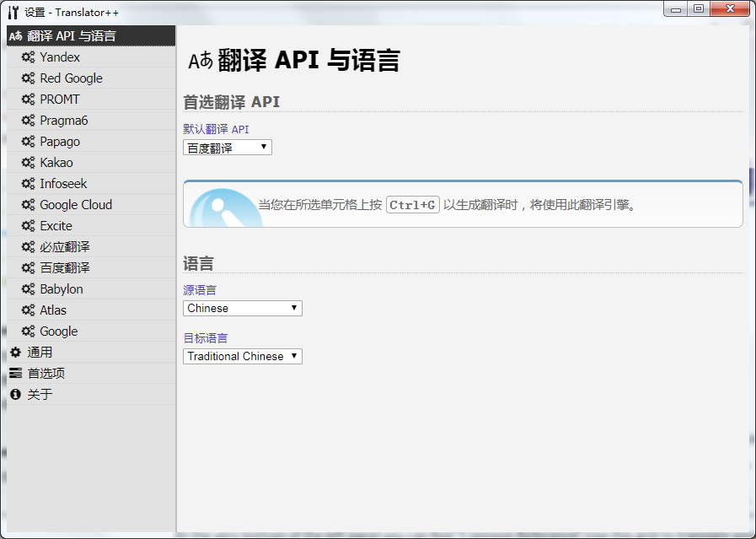This screenshot has width=756, height=539.
Task: Open the 源语言 dropdown showing Chinese
Action: (242, 308)
